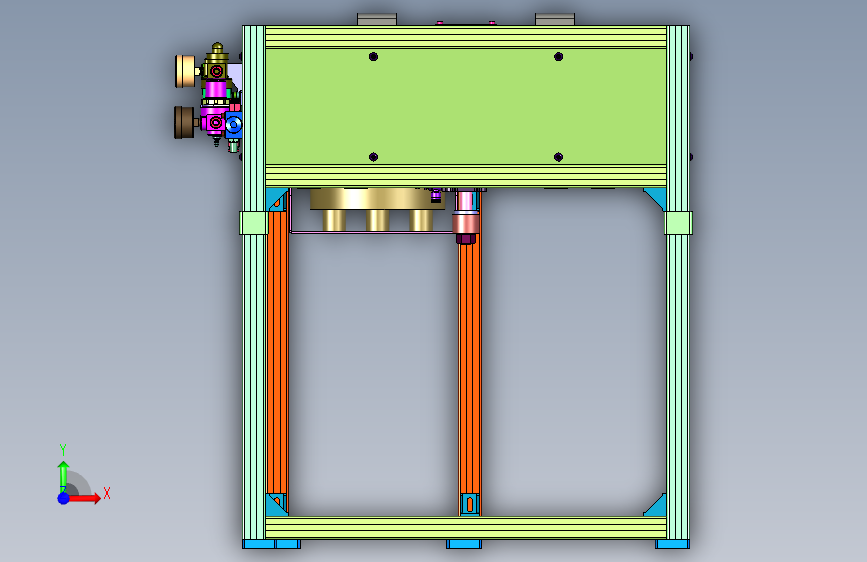The height and width of the screenshot is (562, 867).
Task: Select the upper beige pressure gauge
Action: pos(186,71)
